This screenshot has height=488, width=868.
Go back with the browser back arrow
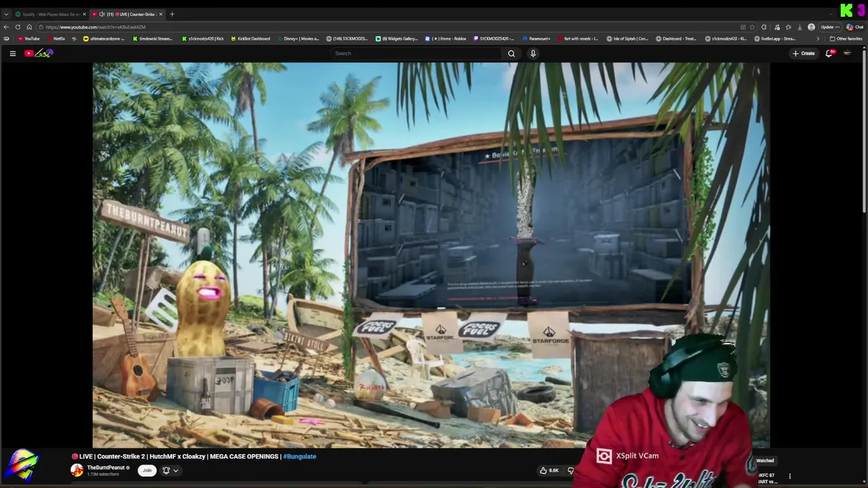coord(6,27)
